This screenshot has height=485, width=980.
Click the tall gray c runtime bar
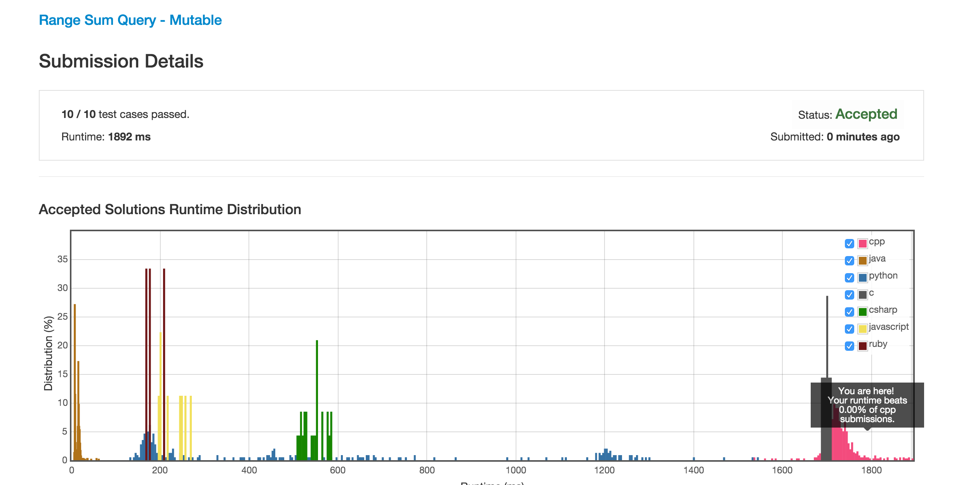coord(827,338)
